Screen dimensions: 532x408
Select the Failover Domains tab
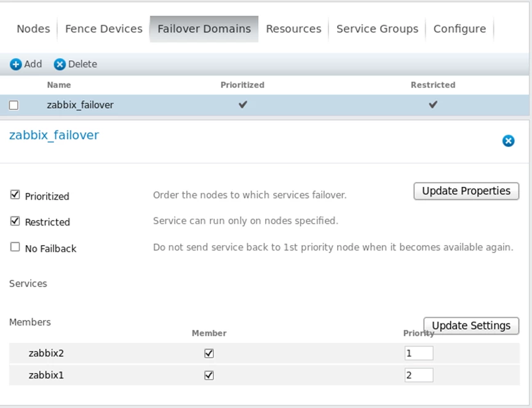204,29
